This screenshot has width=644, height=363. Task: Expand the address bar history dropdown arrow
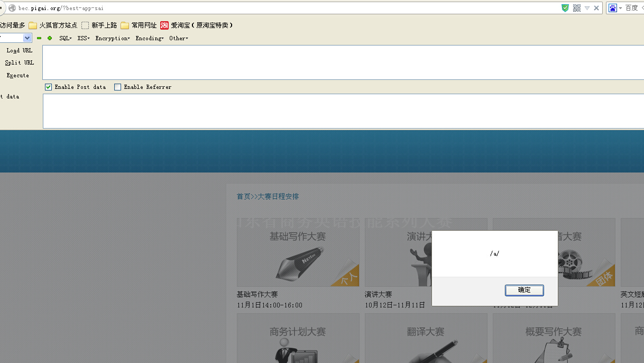coord(587,8)
